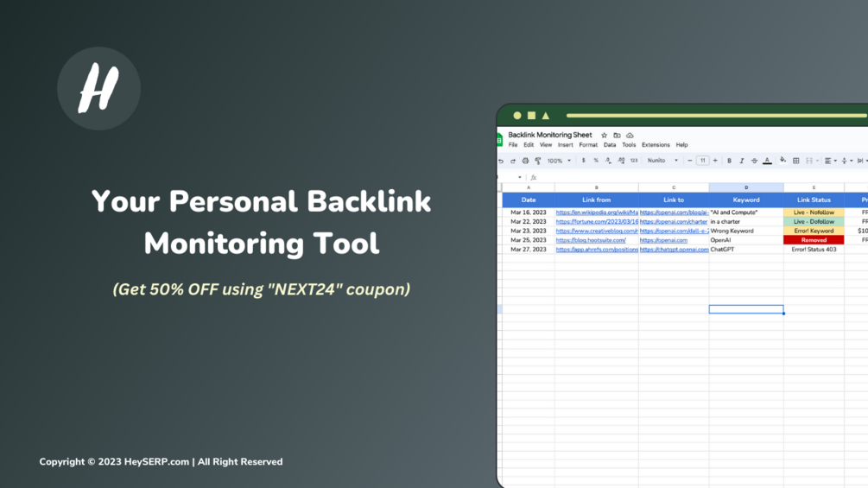Star the Backlink Monitoring Sheet document
Screen dimensions: 868x488
tap(604, 135)
